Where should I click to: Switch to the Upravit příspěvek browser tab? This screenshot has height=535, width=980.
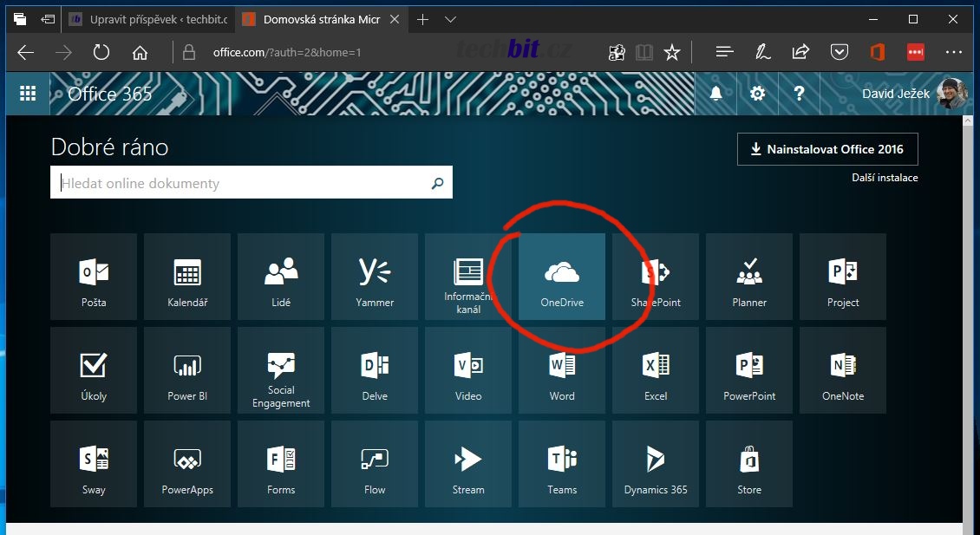(147, 19)
